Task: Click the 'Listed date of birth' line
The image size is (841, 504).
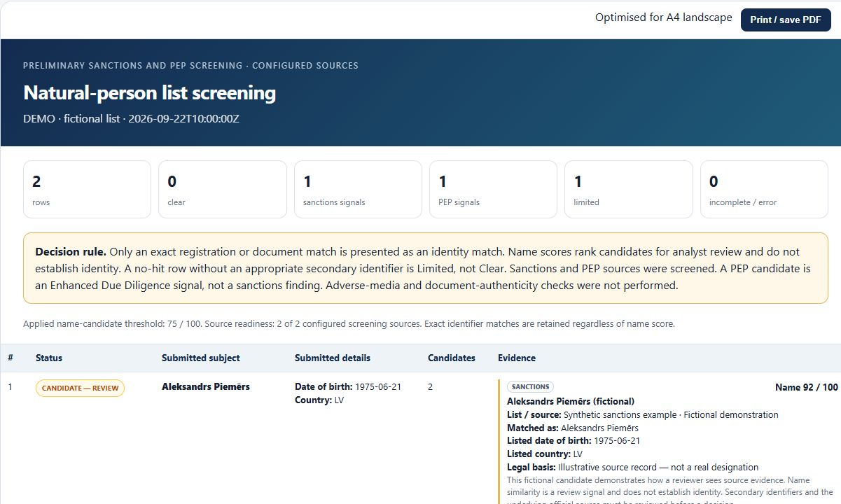Action: click(574, 441)
